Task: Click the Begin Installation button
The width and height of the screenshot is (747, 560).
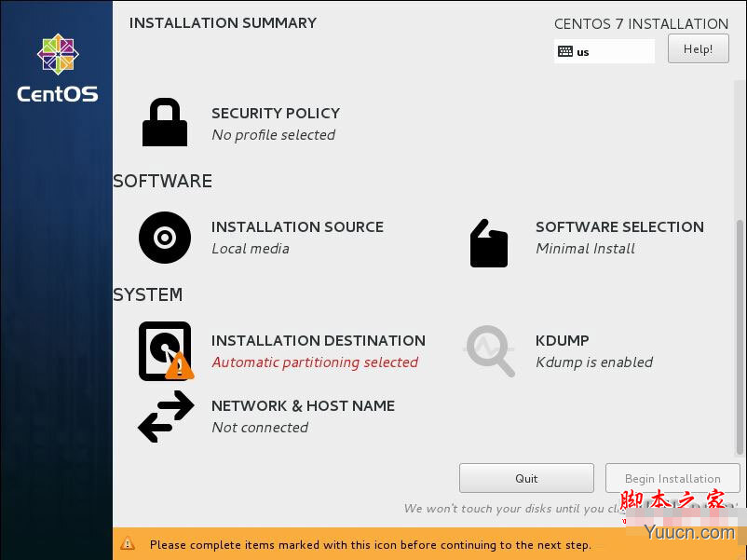Action: (x=672, y=478)
